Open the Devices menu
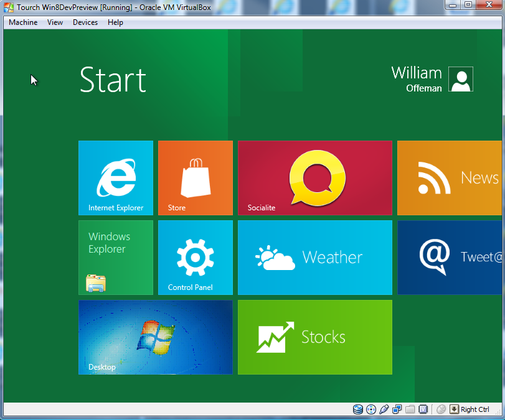 coord(85,22)
